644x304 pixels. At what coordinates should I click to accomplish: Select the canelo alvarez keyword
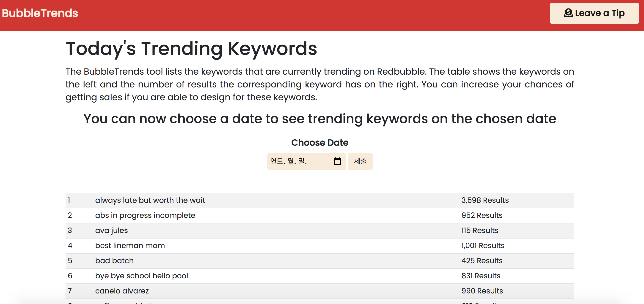(x=122, y=291)
